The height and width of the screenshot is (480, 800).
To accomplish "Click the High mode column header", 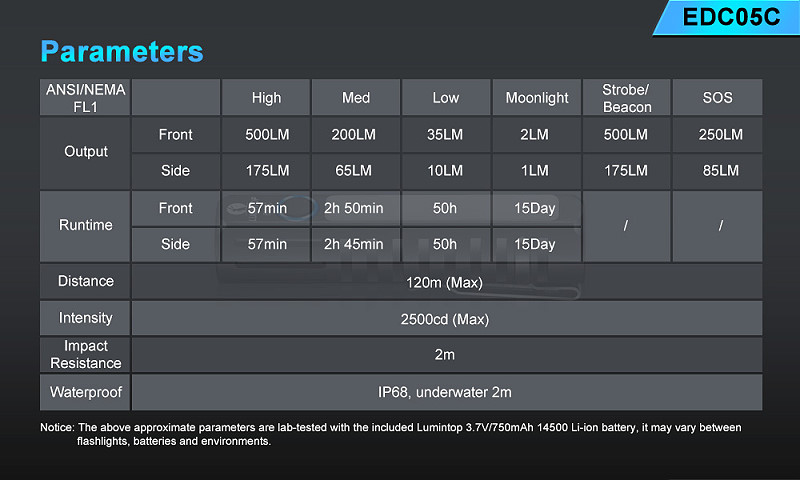I will [266, 97].
